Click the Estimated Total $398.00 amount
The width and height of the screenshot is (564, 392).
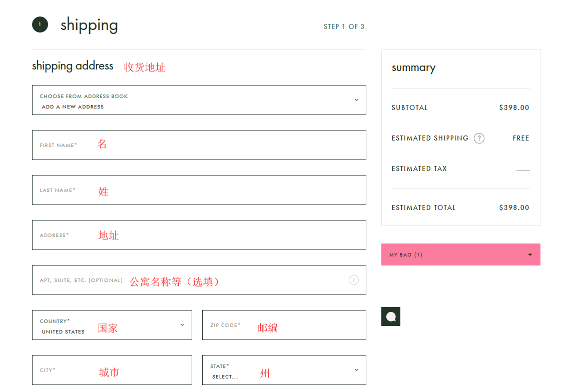coord(514,207)
